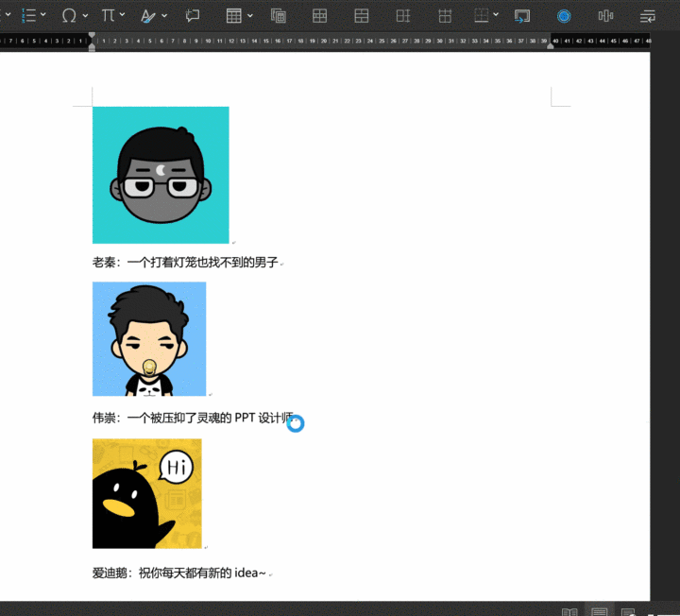Switch to Print Layout view icon
The height and width of the screenshot is (616, 680).
[x=599, y=611]
